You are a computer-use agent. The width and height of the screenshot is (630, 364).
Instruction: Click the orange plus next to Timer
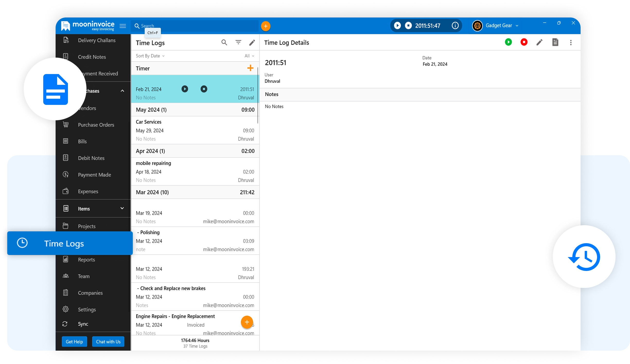click(x=250, y=68)
